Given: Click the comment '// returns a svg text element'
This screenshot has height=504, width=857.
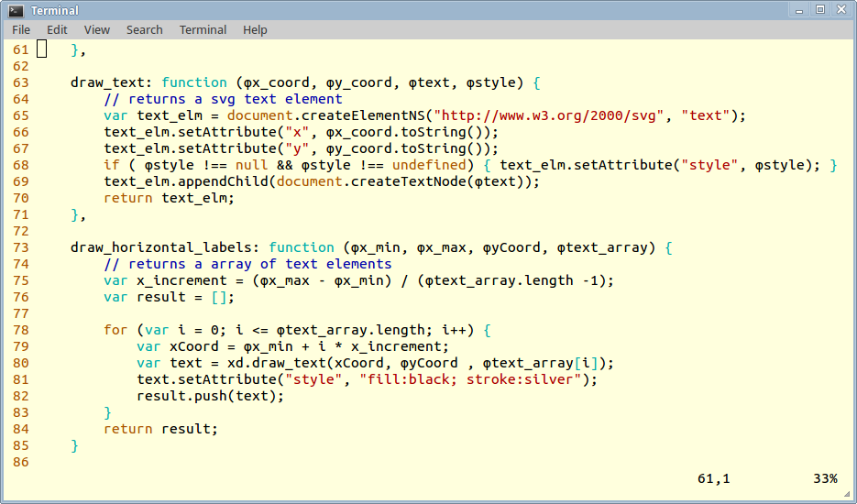Looking at the screenshot, I should coord(223,99).
